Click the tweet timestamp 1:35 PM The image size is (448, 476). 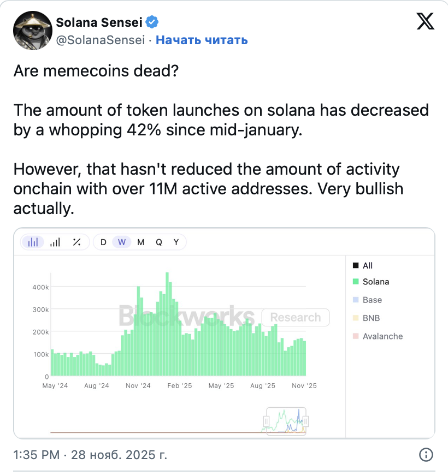(x=36, y=454)
